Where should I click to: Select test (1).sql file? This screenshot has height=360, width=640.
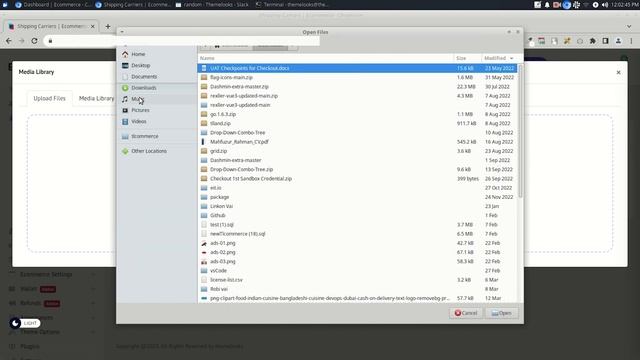[357, 225]
